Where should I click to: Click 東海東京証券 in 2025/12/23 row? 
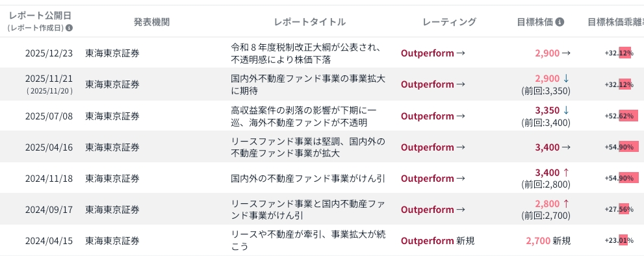(x=112, y=53)
